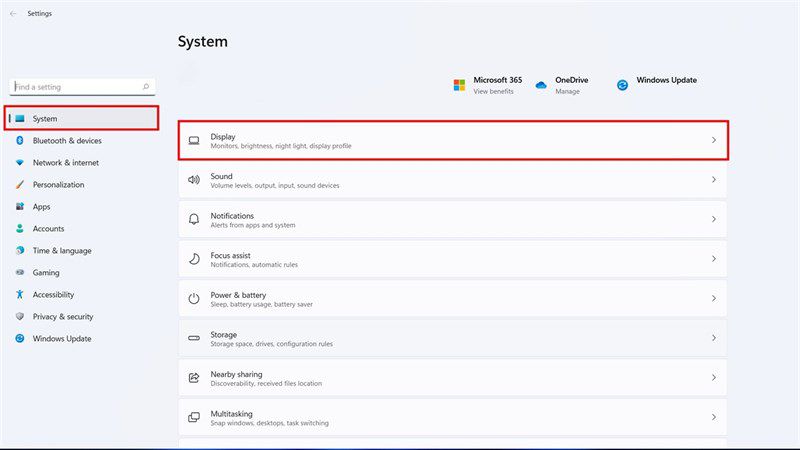Click Windows Update text at top right
The width and height of the screenshot is (800, 450).
(x=666, y=80)
